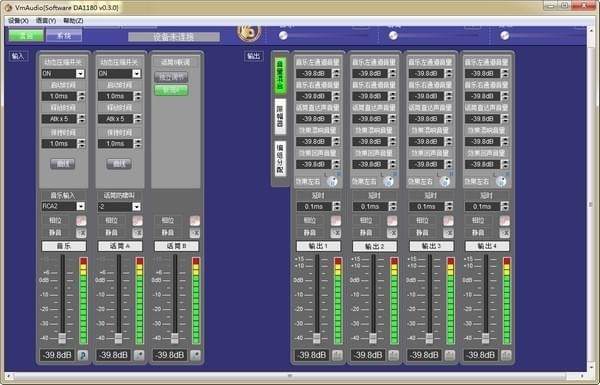Screen dimensions: 600x385
Task: Click the phase (相位) icon of 音乐 channel
Action: point(81,221)
